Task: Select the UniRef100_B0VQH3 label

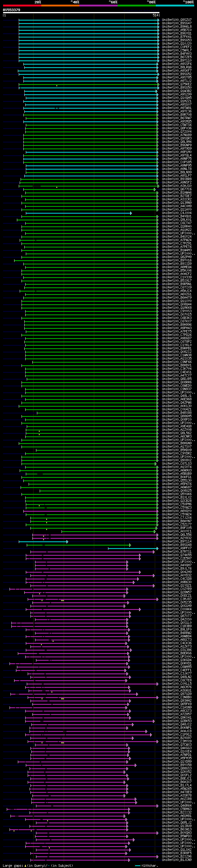Action: (176, 833)
